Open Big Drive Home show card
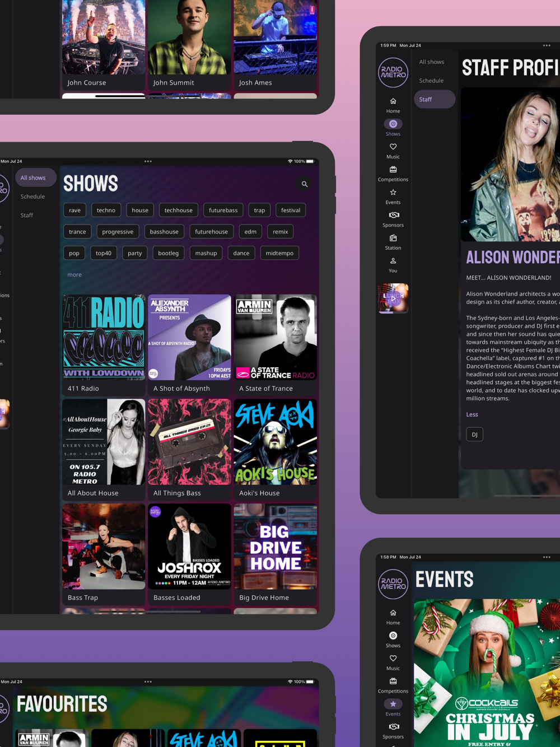This screenshot has height=747, width=560. (275, 554)
